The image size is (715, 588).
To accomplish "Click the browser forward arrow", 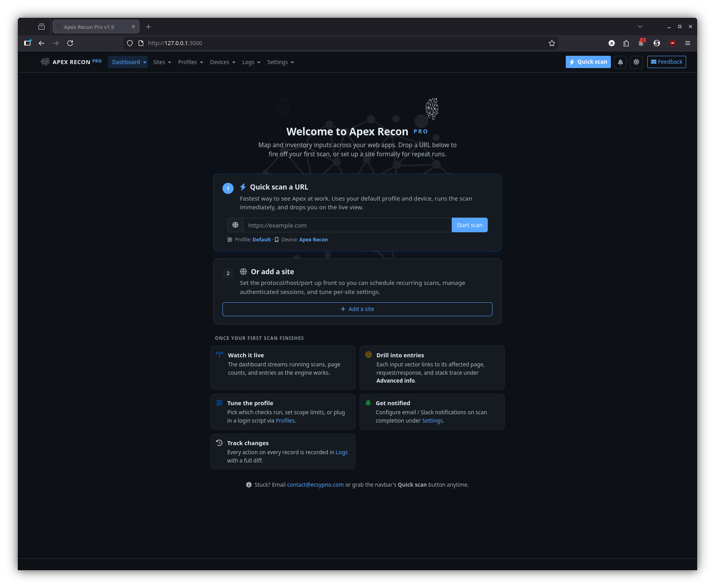I will (56, 43).
